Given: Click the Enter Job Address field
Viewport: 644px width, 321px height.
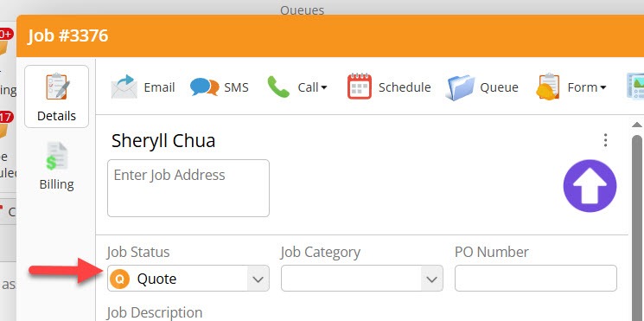Looking at the screenshot, I should click(188, 188).
